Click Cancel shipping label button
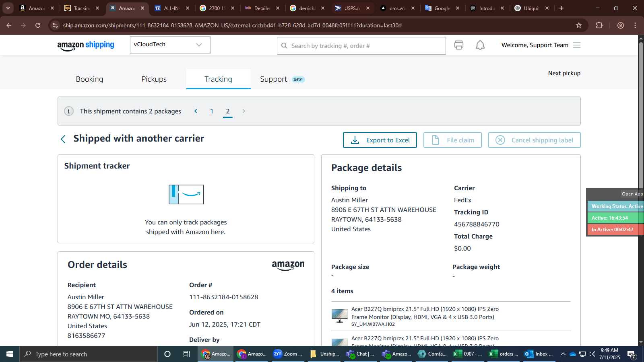The width and height of the screenshot is (644, 362). pyautogui.click(x=534, y=140)
